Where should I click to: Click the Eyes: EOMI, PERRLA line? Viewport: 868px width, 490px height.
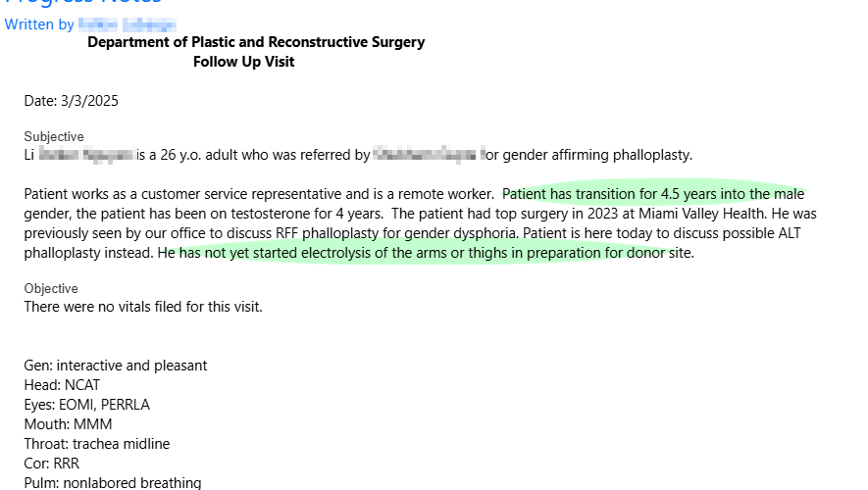tap(87, 405)
